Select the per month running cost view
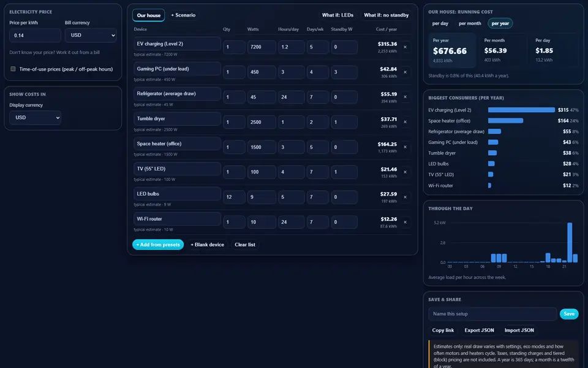Screen dimensions: 588x368 470,23
